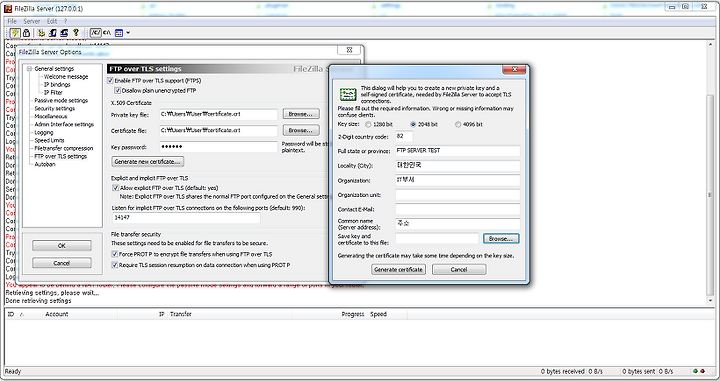Click the Key password field
The width and height of the screenshot is (720, 381).
point(218,147)
